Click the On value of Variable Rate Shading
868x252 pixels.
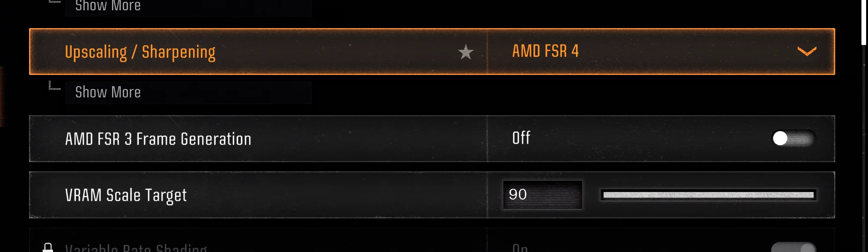520,247
